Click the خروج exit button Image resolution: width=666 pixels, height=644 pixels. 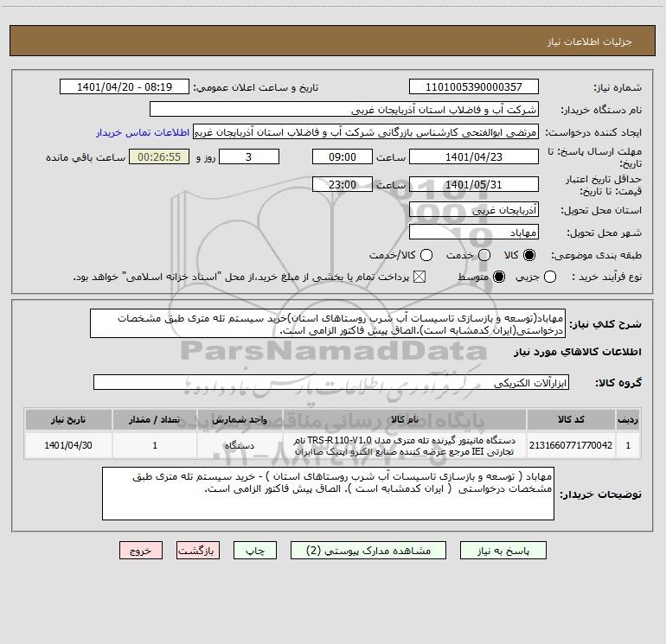(x=141, y=551)
